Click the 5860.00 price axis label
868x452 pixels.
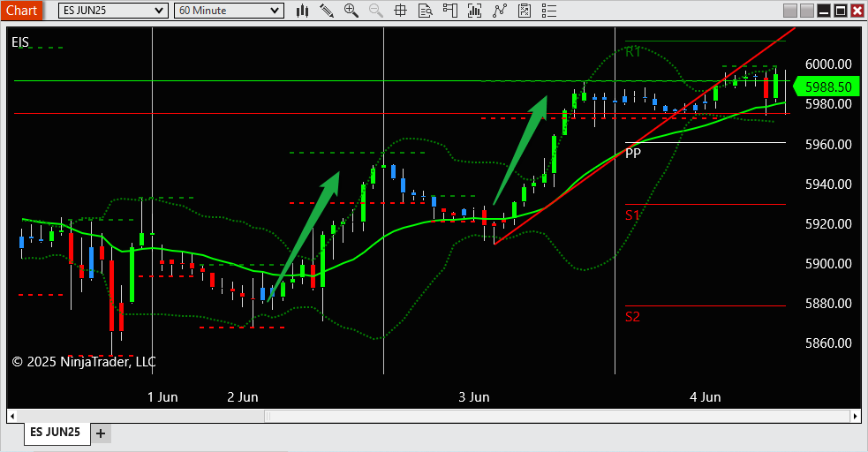pos(828,343)
